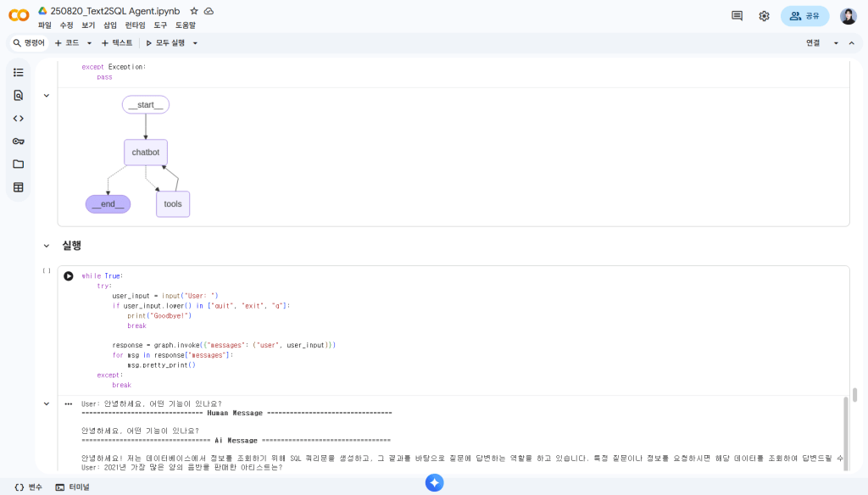The image size is (868, 495).
Task: Open the 런타임 menu
Action: (x=135, y=25)
